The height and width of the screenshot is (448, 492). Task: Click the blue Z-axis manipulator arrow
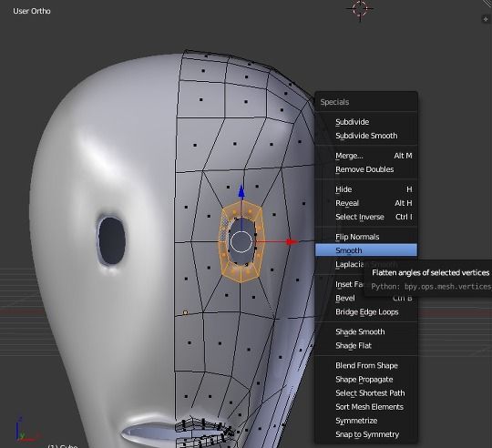pyautogui.click(x=241, y=192)
